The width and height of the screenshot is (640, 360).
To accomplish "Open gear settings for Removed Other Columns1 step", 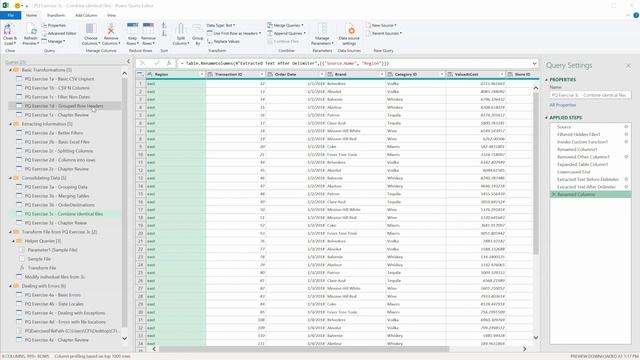I will click(x=626, y=157).
